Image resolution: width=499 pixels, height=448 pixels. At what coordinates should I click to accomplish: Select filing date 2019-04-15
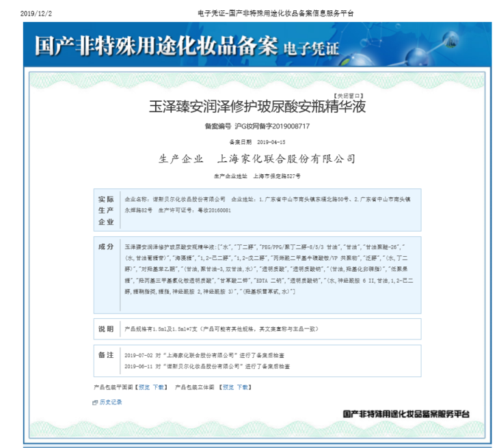(271, 142)
